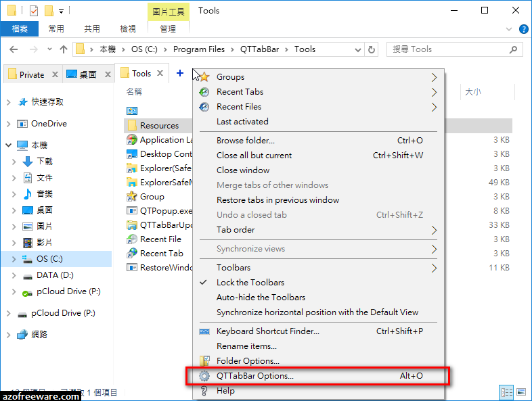Click the QTTabBar Options gear icon
Viewport: 532px width, 401px height.
(x=204, y=375)
